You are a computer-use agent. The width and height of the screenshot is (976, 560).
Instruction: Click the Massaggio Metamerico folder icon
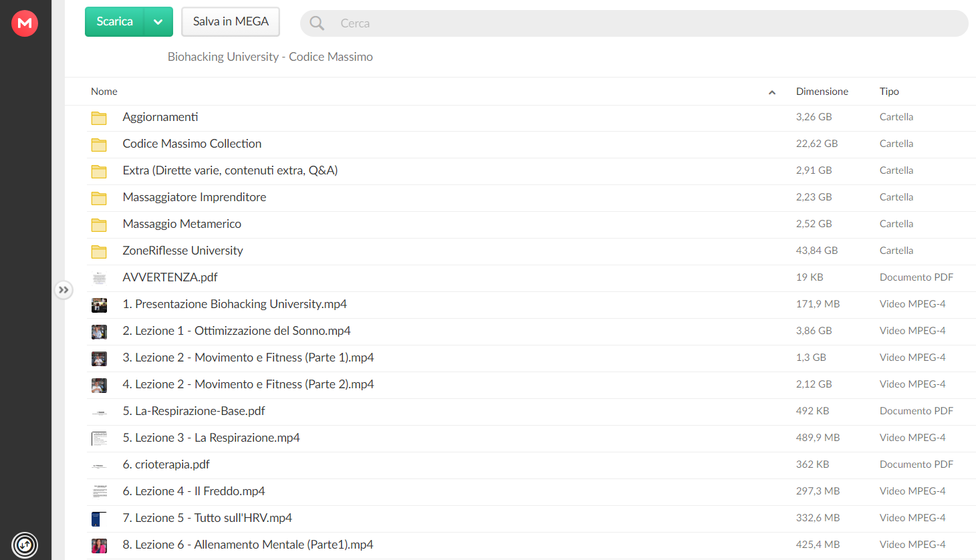(99, 225)
